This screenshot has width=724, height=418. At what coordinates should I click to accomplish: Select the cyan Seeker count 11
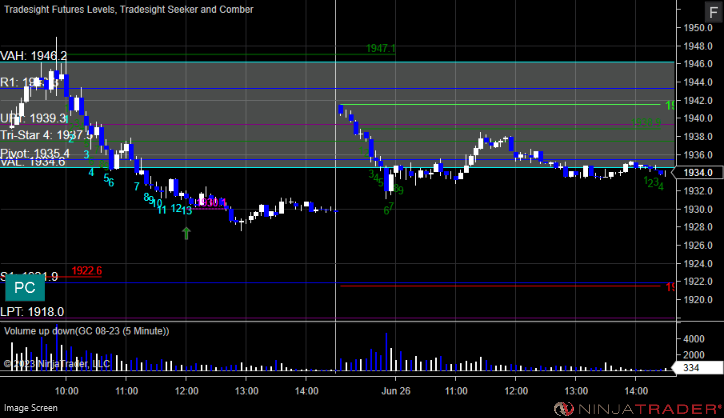(x=162, y=210)
